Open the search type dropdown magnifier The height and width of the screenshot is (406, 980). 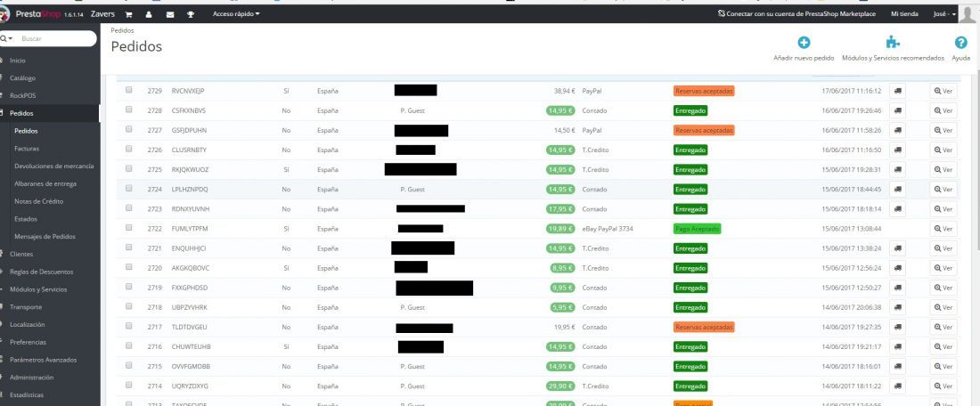[x=7, y=38]
